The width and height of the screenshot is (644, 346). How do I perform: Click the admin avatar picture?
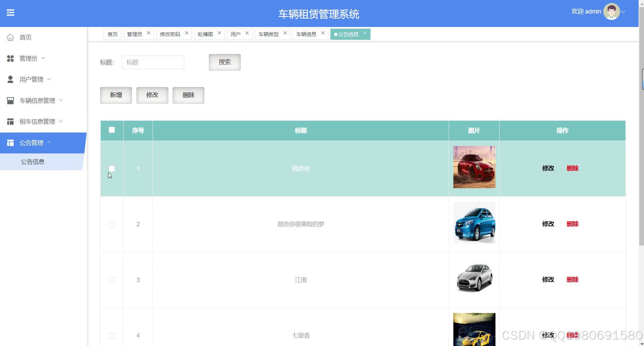(x=611, y=11)
